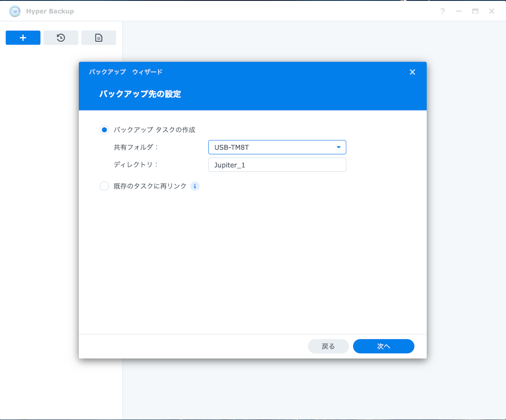The height and width of the screenshot is (420, 506).
Task: Open the log document icon button
Action: 99,38
